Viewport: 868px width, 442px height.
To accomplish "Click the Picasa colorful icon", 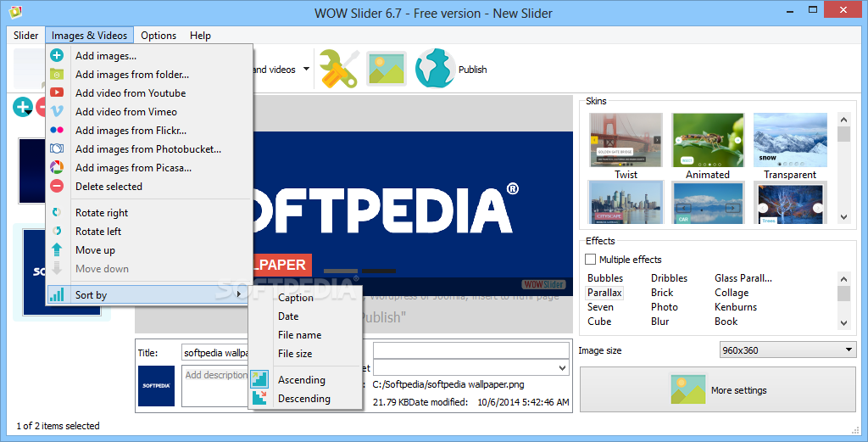I will pyautogui.click(x=57, y=167).
